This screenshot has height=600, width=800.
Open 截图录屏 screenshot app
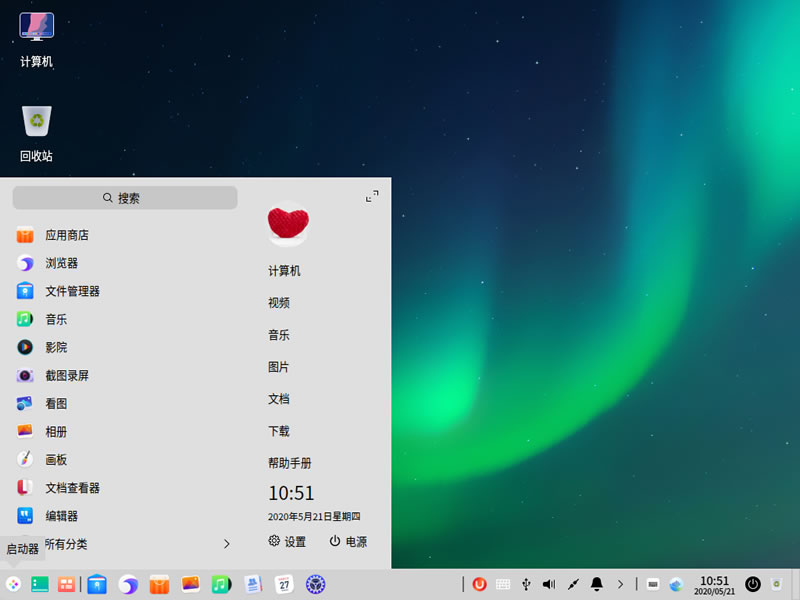point(66,376)
